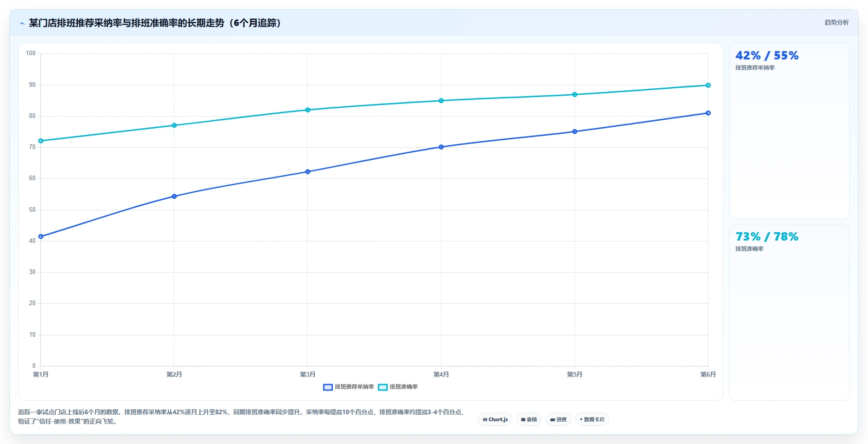Open the 73% / 78% accuracy card
Viewport: 868px width, 444px height.
coord(789,312)
